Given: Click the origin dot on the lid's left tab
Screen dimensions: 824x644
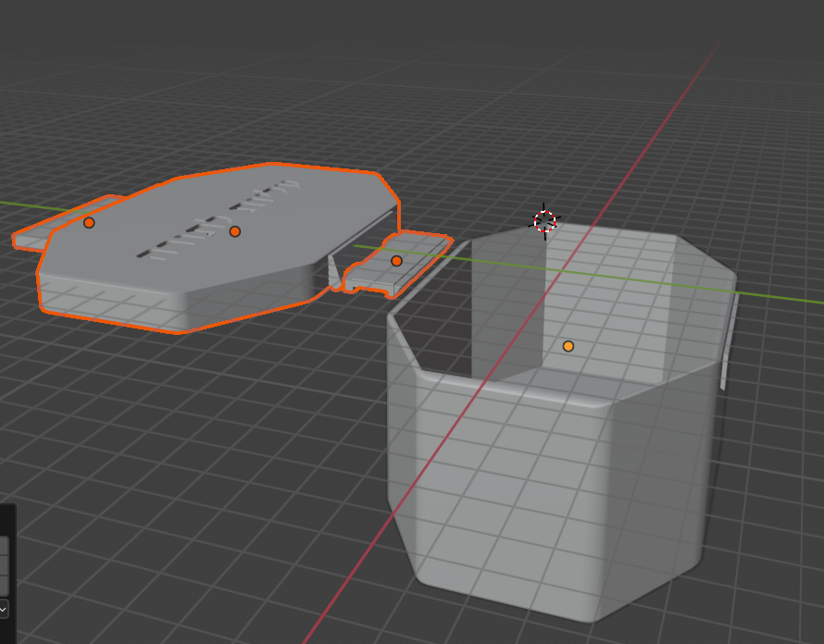Looking at the screenshot, I should coord(89,223).
